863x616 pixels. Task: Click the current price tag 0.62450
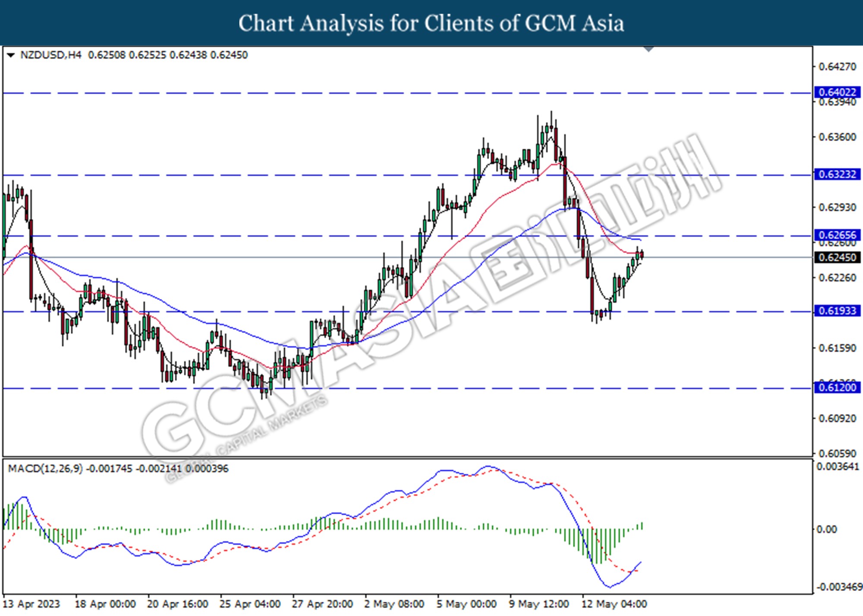coord(837,258)
